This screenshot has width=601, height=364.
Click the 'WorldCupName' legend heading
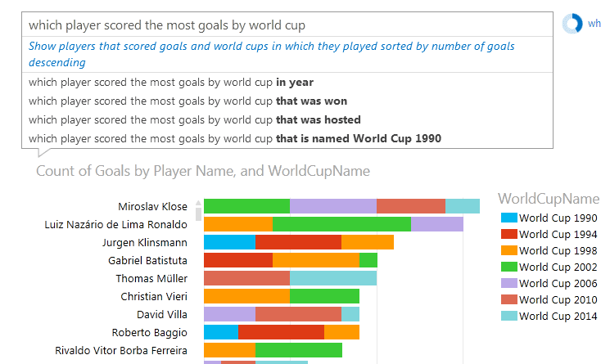point(549,199)
